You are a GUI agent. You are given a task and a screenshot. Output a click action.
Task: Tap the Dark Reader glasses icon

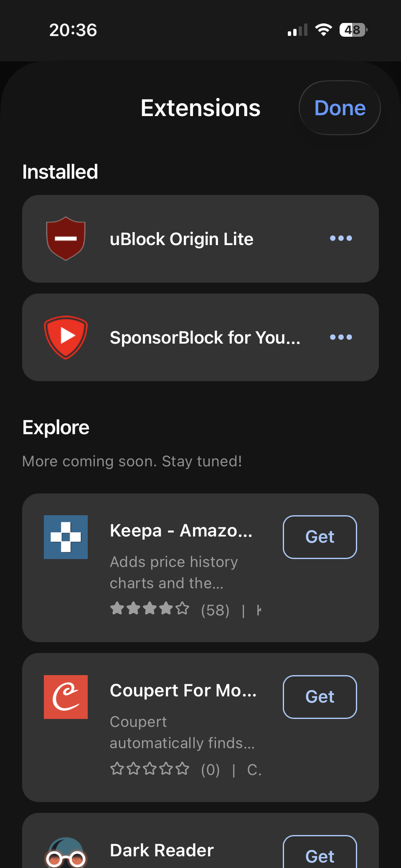66,854
